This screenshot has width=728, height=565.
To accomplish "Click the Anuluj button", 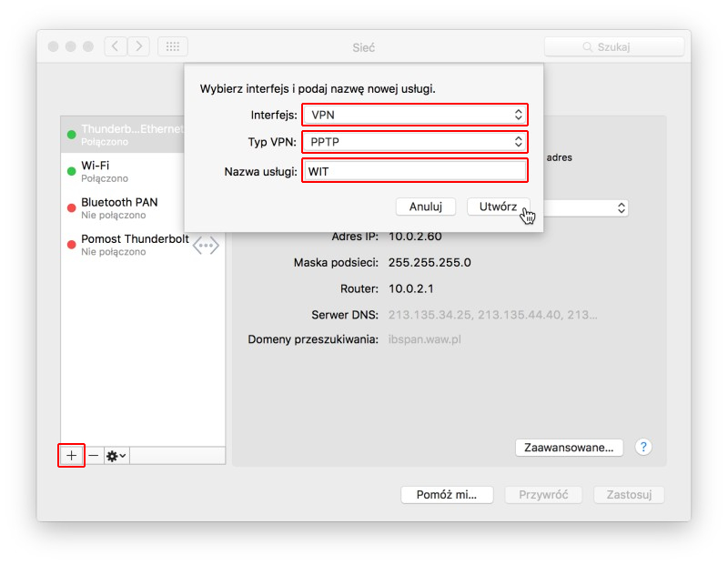I will pyautogui.click(x=426, y=207).
